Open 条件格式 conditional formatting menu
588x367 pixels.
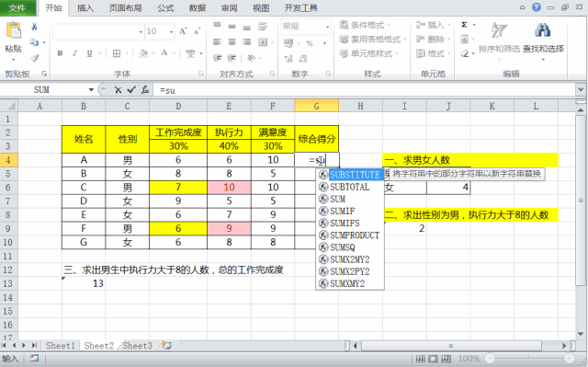click(x=365, y=25)
